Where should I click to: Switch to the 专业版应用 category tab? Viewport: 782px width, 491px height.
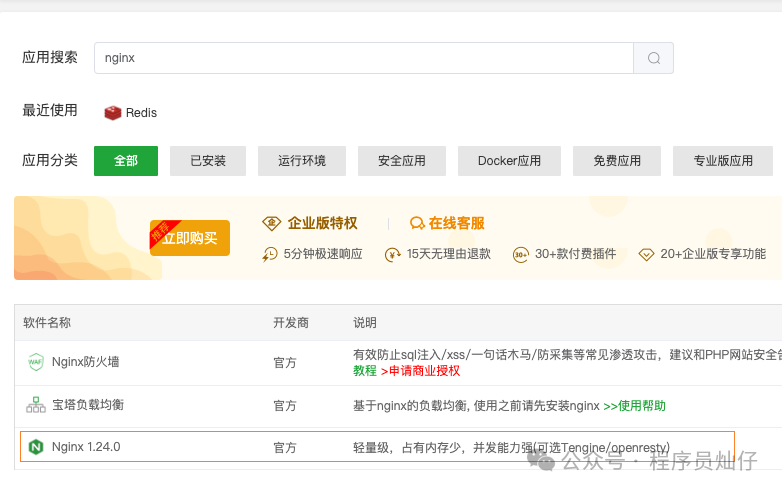coord(723,161)
